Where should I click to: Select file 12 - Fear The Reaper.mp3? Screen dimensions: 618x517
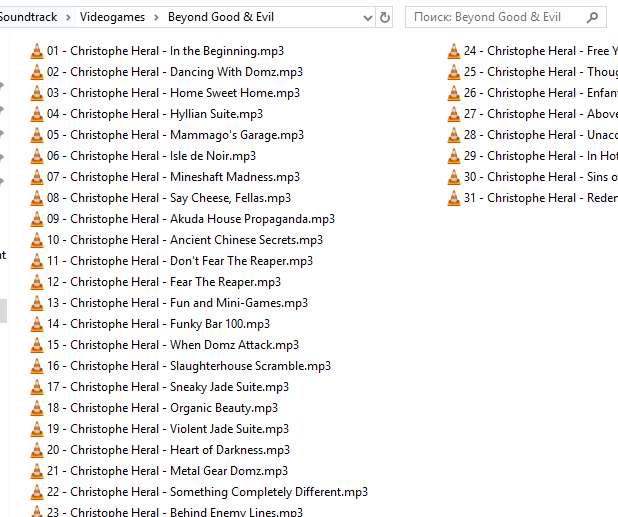(156, 282)
